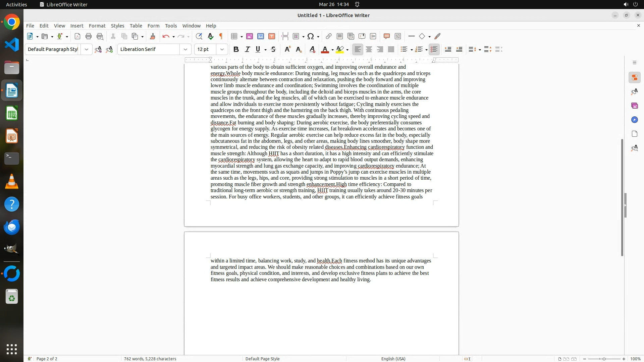Insert an image from toolbar
The width and height of the screenshot is (644, 362).
(x=250, y=37)
